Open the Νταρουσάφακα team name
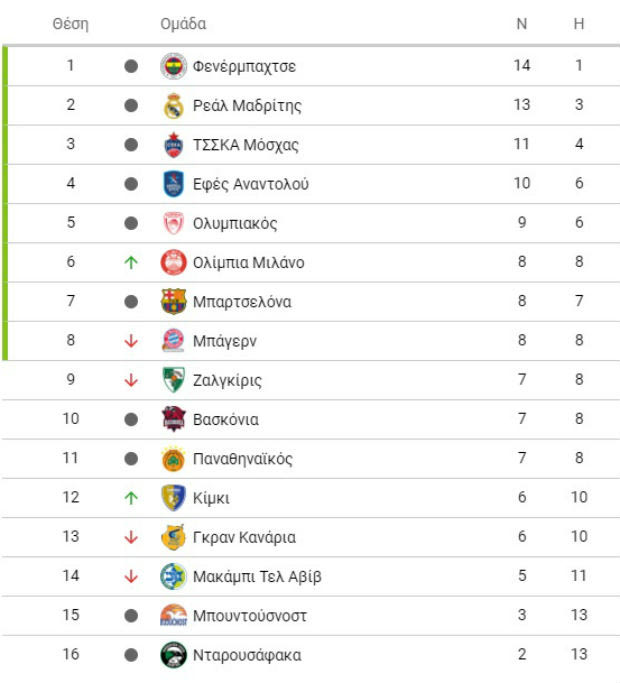This screenshot has width=620, height=683. pos(247,655)
